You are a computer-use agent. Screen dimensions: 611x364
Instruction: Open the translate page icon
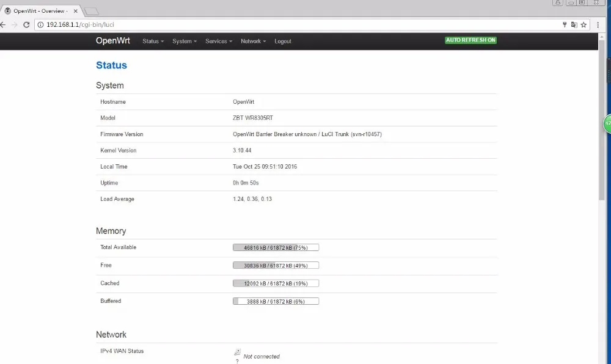pyautogui.click(x=574, y=24)
